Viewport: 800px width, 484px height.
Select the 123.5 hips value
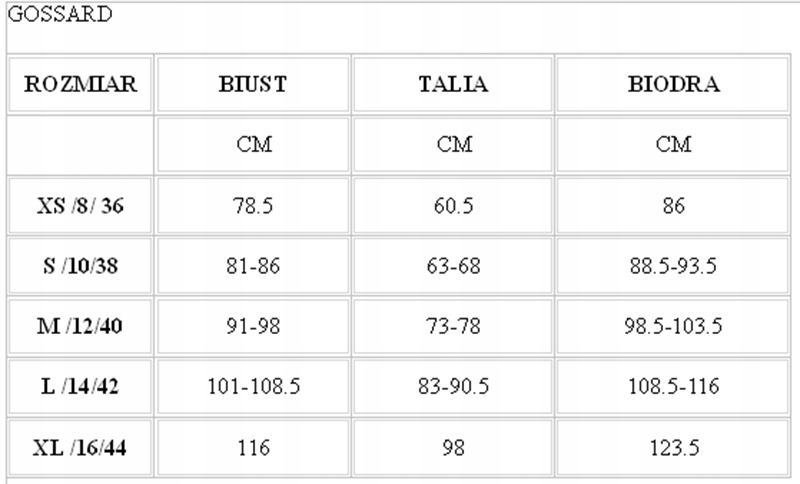click(673, 447)
